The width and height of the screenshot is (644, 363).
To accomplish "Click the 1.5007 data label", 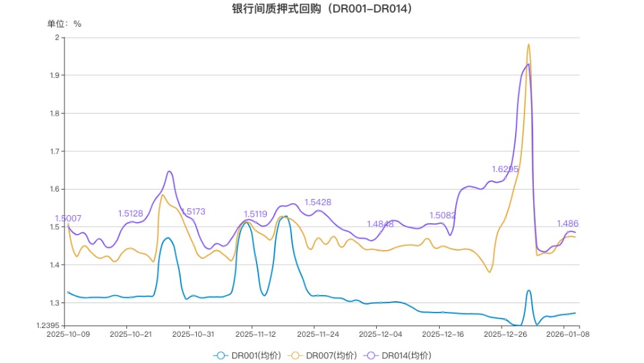I will pyautogui.click(x=68, y=218).
